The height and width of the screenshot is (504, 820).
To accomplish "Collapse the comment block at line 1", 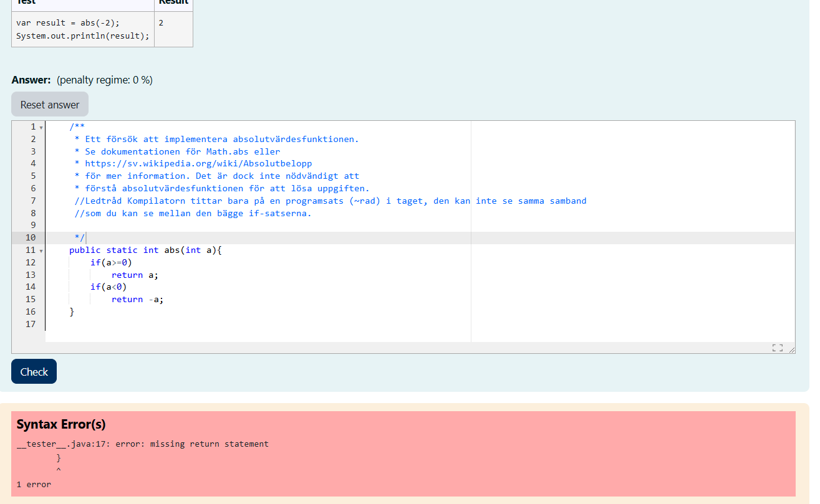I will (x=41, y=127).
